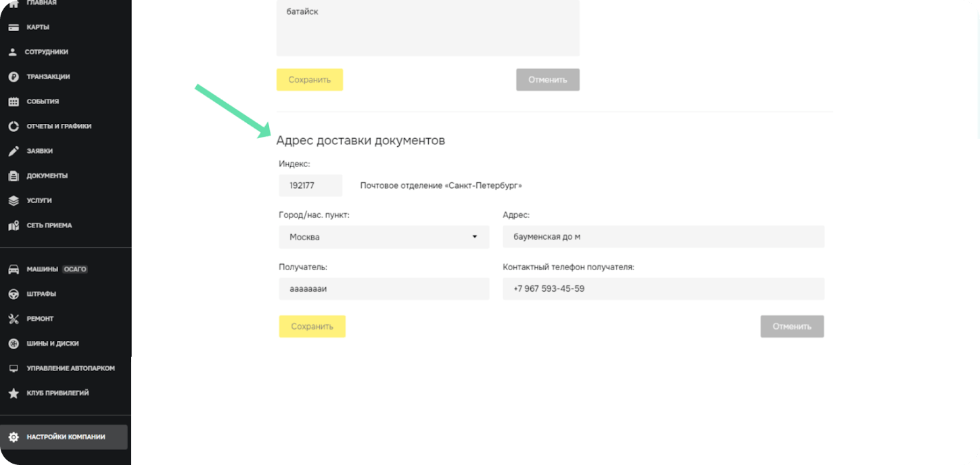
Task: Select Настройки компании in sidebar
Action: pyautogui.click(x=65, y=437)
